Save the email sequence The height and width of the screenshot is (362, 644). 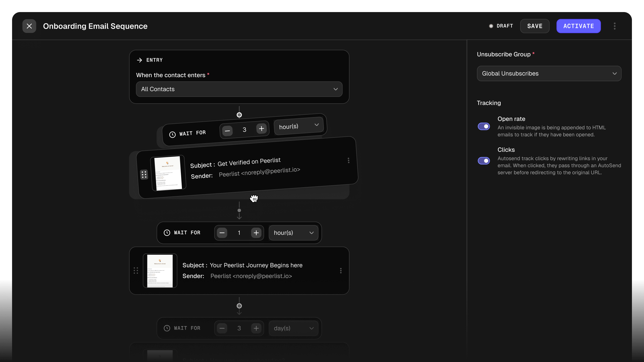coord(535,26)
